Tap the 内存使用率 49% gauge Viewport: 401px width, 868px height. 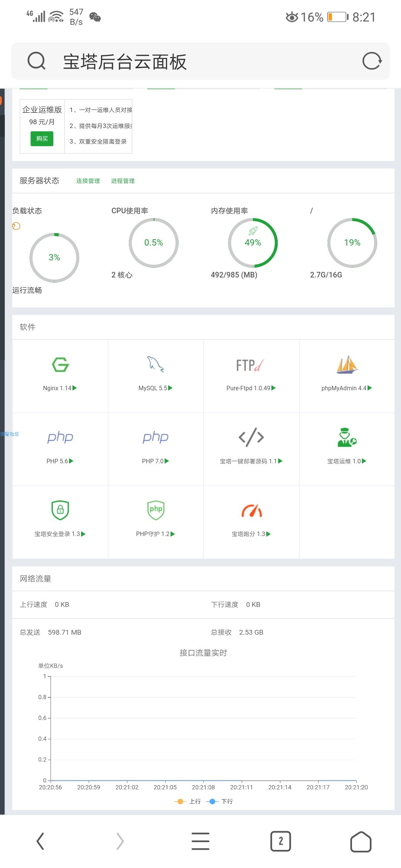pyautogui.click(x=253, y=243)
